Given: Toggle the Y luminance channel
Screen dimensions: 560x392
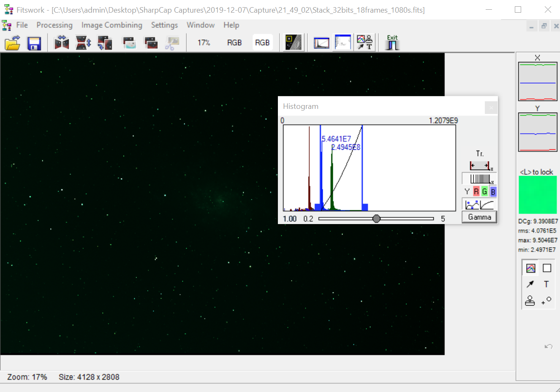Looking at the screenshot, I should click(x=467, y=192).
